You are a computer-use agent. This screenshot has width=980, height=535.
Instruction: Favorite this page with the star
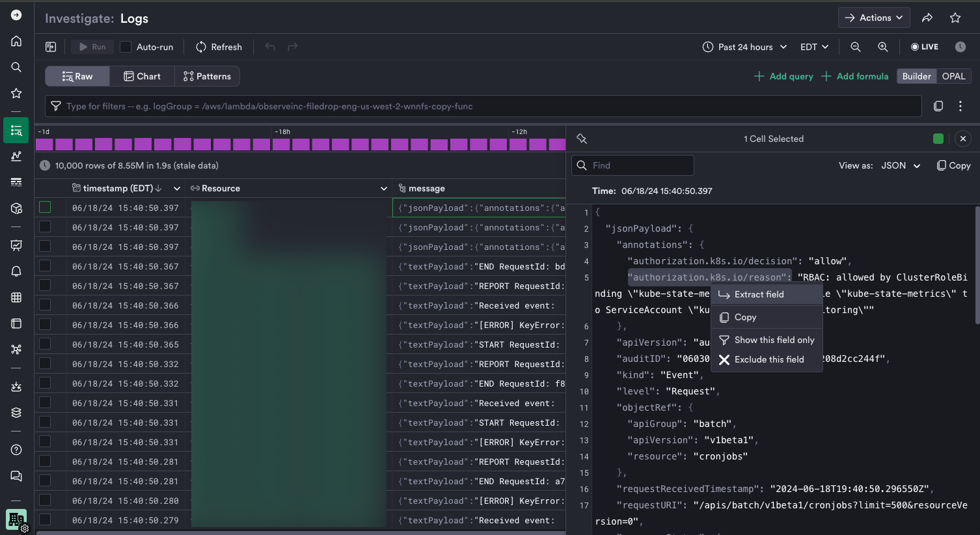[x=955, y=18]
